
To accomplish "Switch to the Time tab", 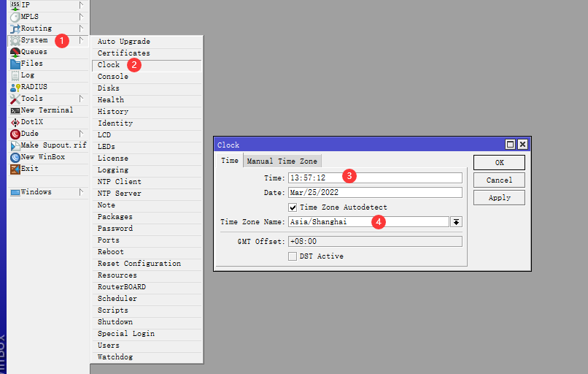I will [230, 161].
